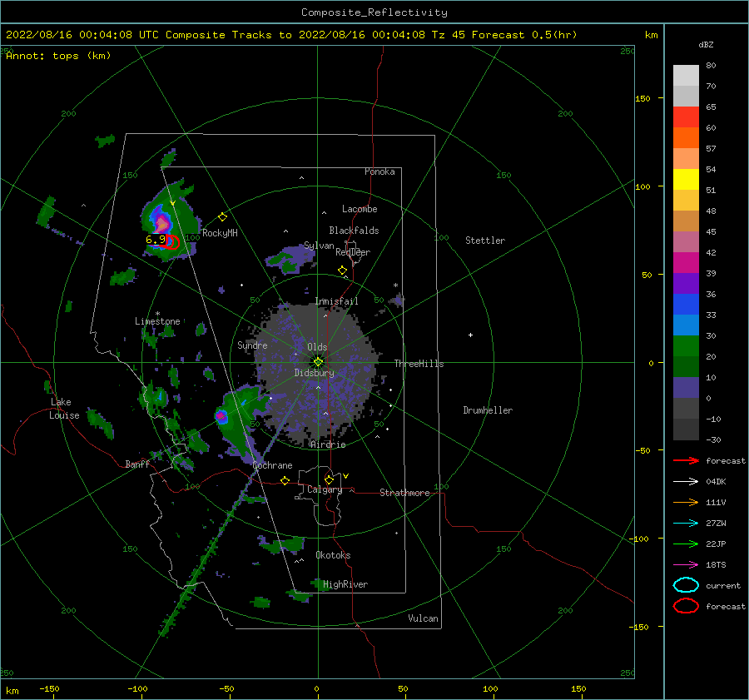Click the Composite_Reflectivity title
The height and width of the screenshot is (700, 749).
coord(374,12)
